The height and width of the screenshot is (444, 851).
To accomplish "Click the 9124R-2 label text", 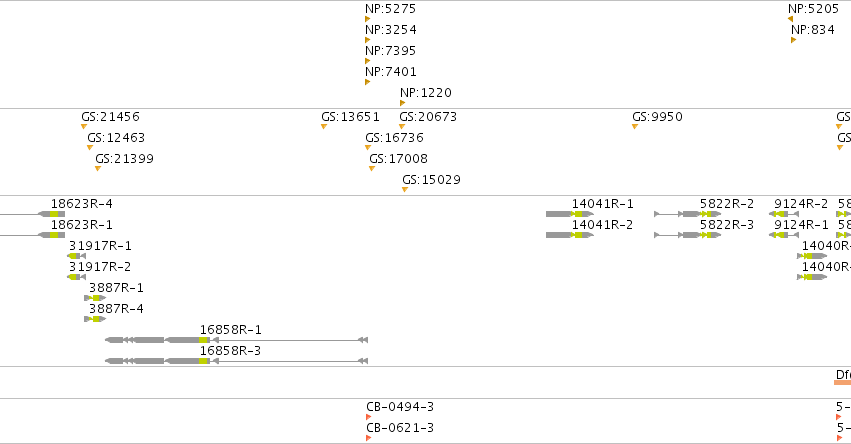I will (801, 204).
